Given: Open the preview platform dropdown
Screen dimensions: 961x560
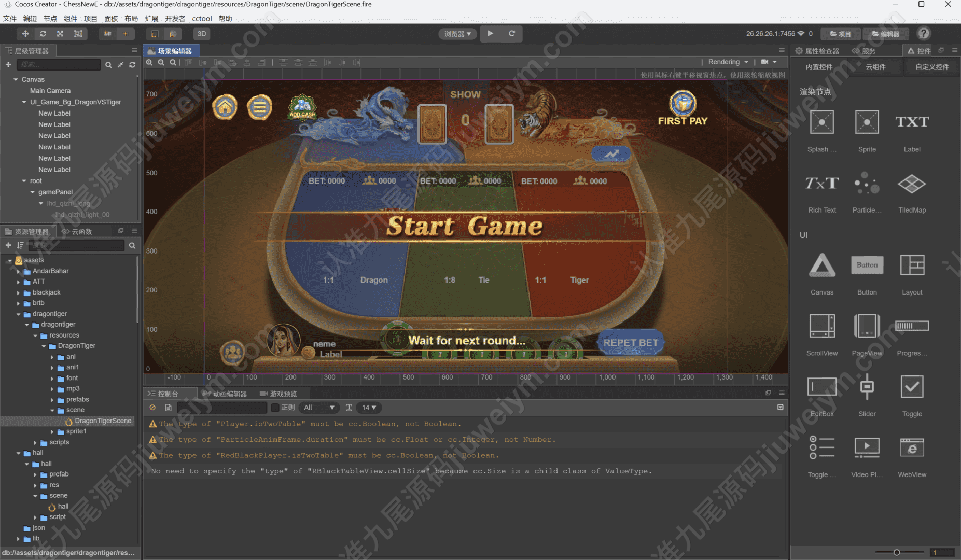Looking at the screenshot, I should click(457, 34).
